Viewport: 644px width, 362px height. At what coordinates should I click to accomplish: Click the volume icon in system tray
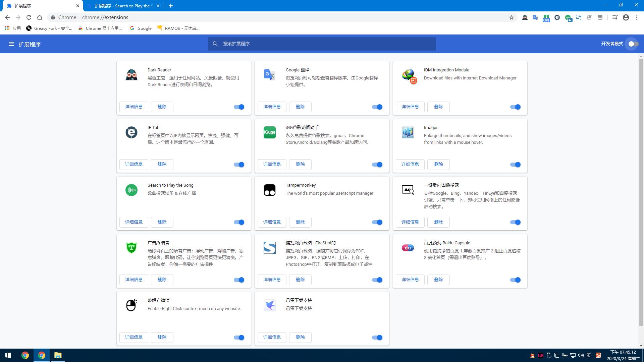[x=581, y=355]
